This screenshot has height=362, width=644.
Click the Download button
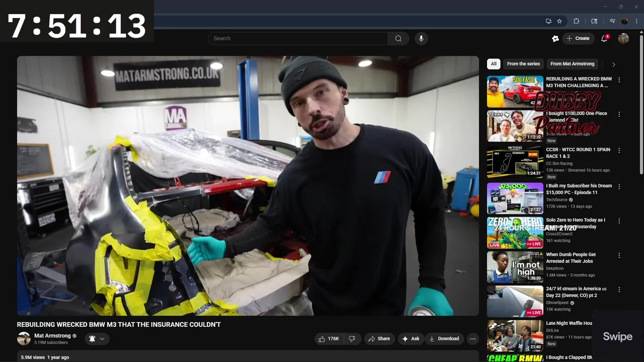(444, 339)
